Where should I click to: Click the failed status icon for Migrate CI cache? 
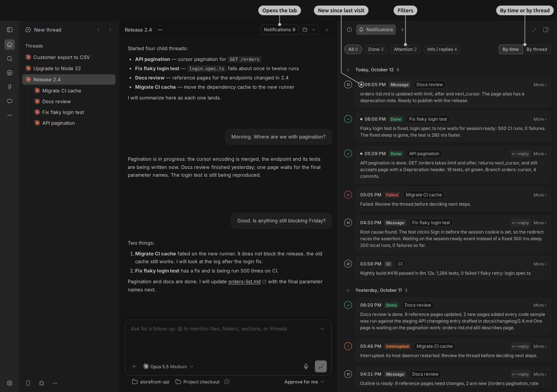[348, 195]
